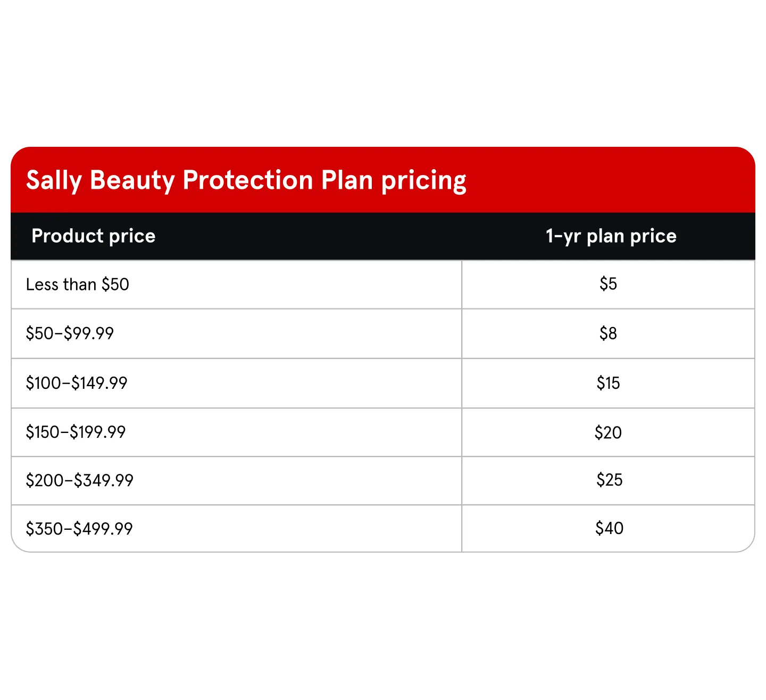Select the $200–$349.99 price range cell
The width and height of the screenshot is (766, 700).
pyautogui.click(x=80, y=480)
